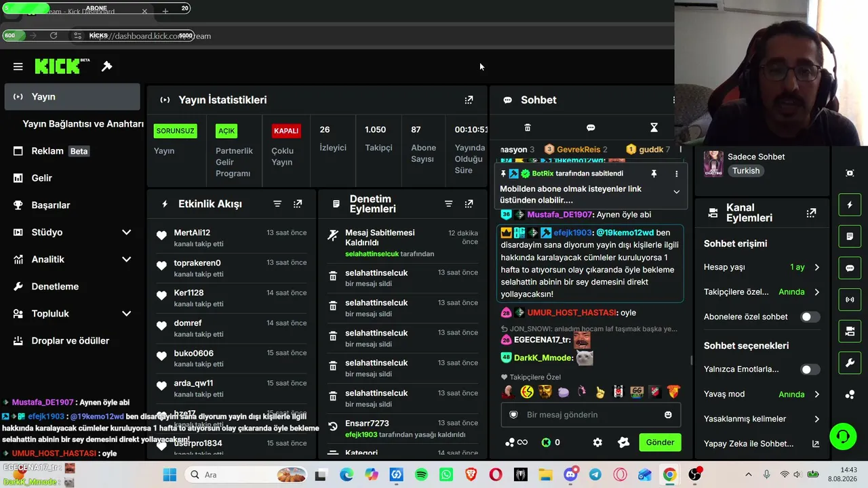Open Takipçilere özel setting

click(762, 292)
